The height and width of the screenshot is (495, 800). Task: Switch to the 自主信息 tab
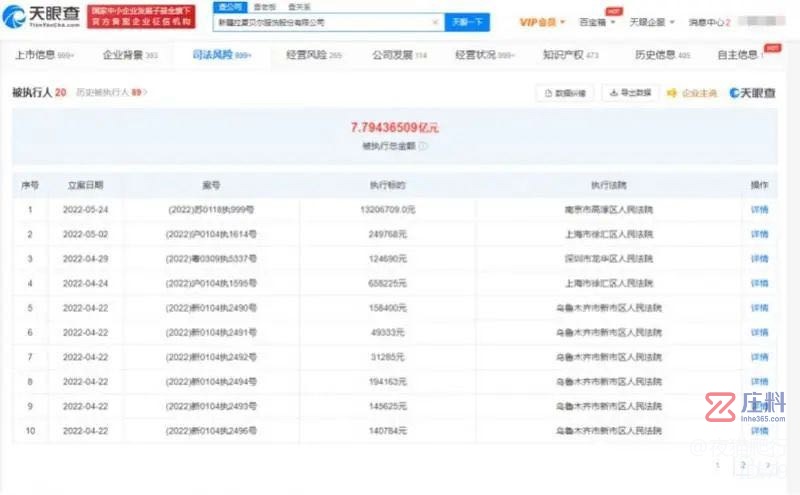click(740, 55)
